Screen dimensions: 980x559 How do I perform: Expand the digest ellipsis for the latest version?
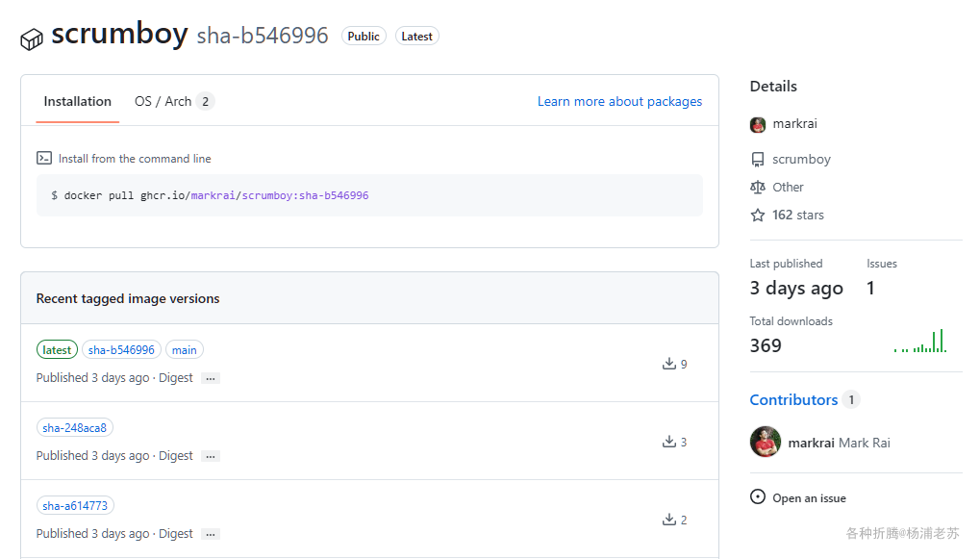pos(211,379)
